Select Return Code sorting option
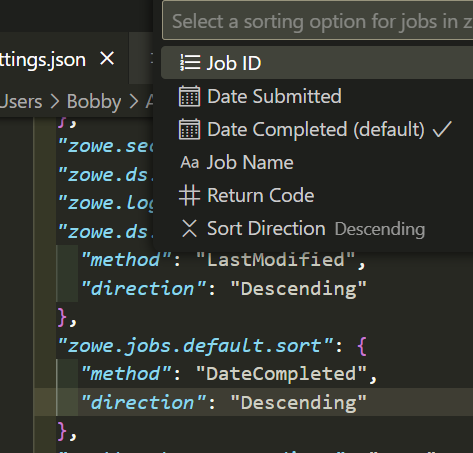This screenshot has width=473, height=453. tap(317, 195)
